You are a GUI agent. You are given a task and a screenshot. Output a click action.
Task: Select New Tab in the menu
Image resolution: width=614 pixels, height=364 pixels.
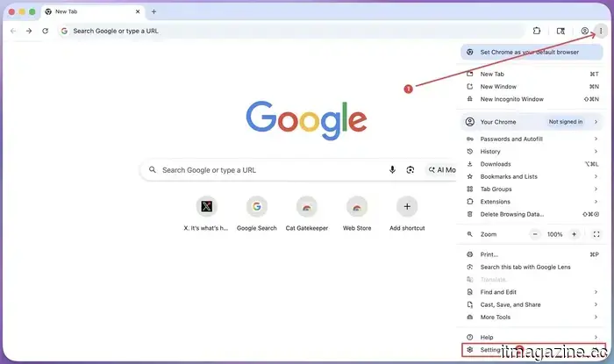(x=532, y=74)
